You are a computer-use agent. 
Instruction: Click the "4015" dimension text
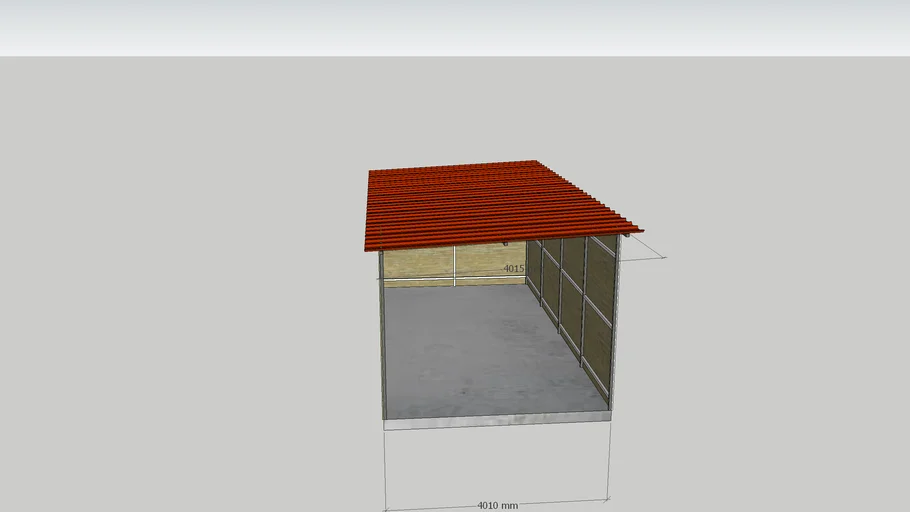[513, 269]
